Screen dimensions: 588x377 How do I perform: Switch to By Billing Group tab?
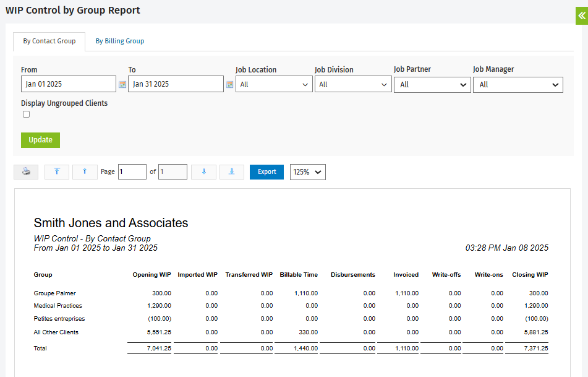(x=119, y=41)
